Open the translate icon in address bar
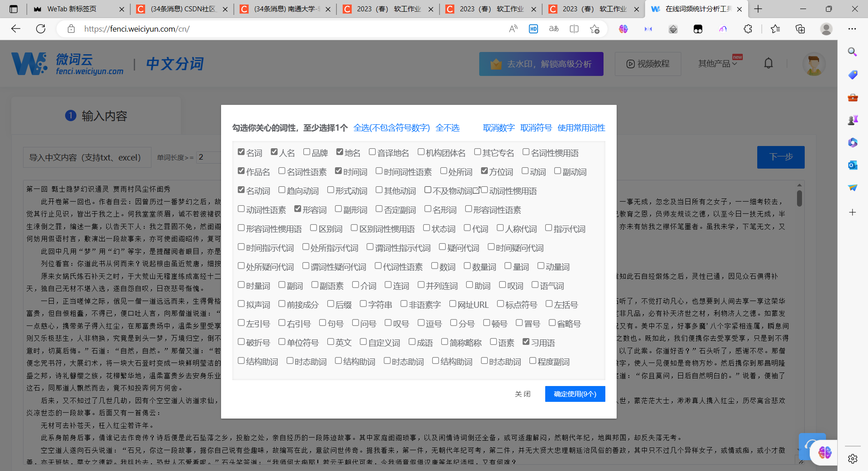This screenshot has width=868, height=471. tap(554, 29)
